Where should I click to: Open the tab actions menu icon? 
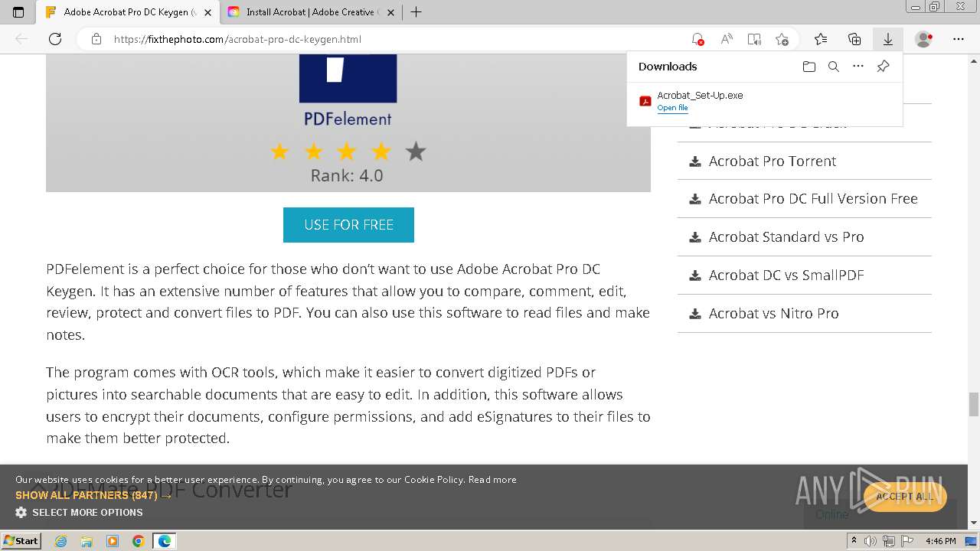(x=18, y=12)
